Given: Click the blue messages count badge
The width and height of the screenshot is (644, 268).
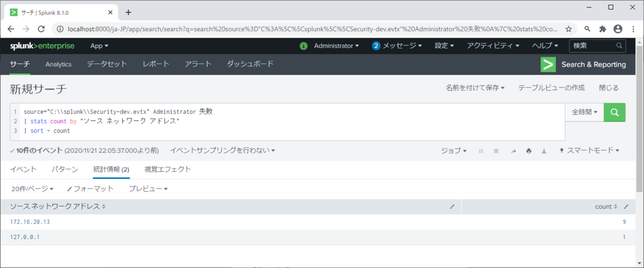Looking at the screenshot, I should [376, 46].
